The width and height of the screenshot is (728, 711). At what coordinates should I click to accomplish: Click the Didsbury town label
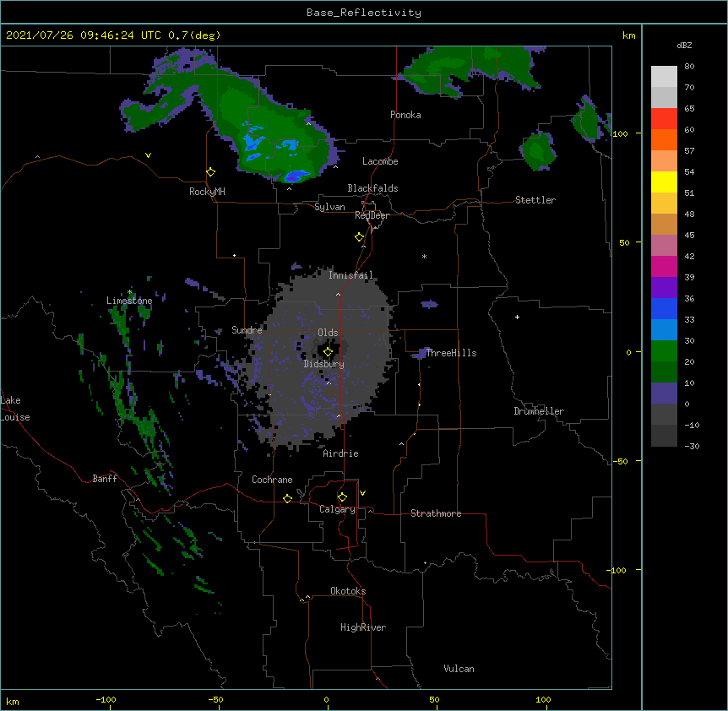324,364
